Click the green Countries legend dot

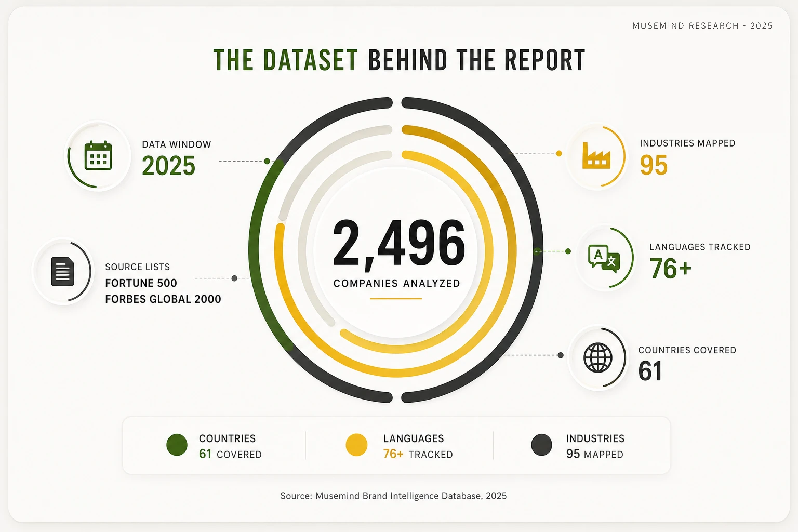coord(177,445)
